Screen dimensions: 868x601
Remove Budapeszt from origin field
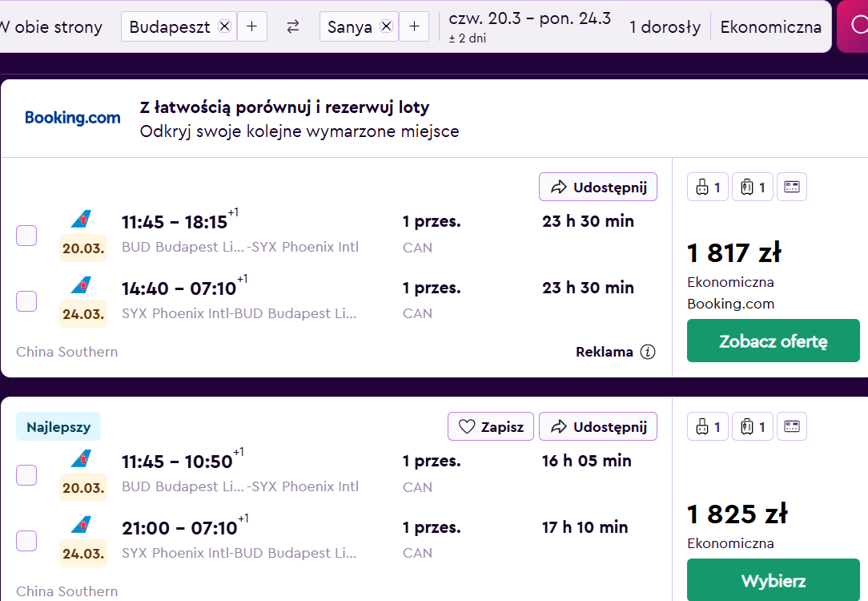[224, 26]
